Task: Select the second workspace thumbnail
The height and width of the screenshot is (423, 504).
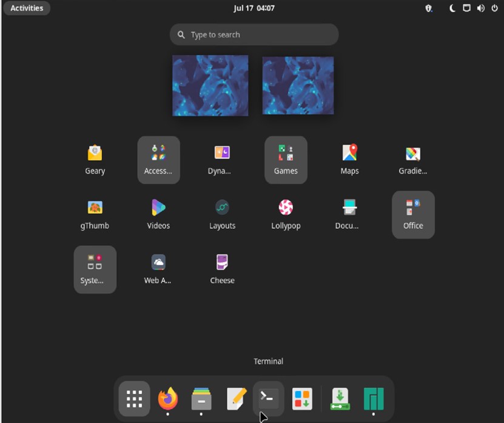Action: pyautogui.click(x=298, y=86)
